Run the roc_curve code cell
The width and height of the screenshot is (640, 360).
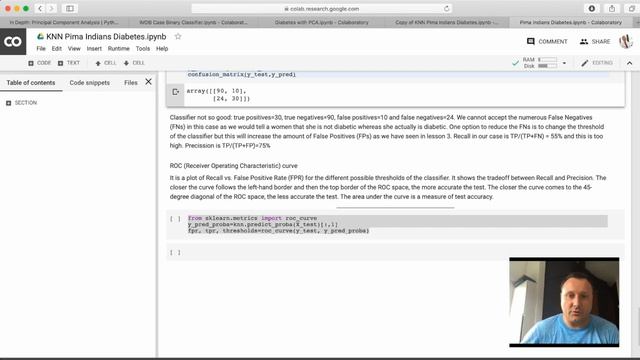click(x=176, y=219)
